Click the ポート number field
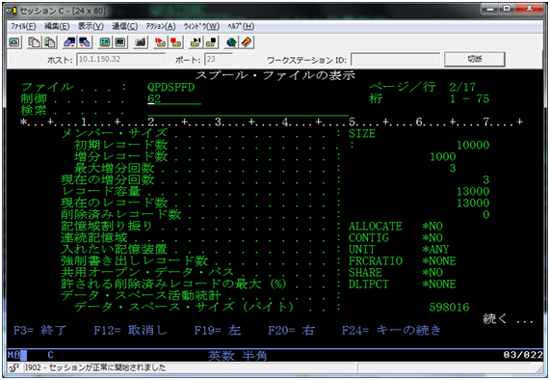Screen dimensions: 550x380 click(218, 59)
